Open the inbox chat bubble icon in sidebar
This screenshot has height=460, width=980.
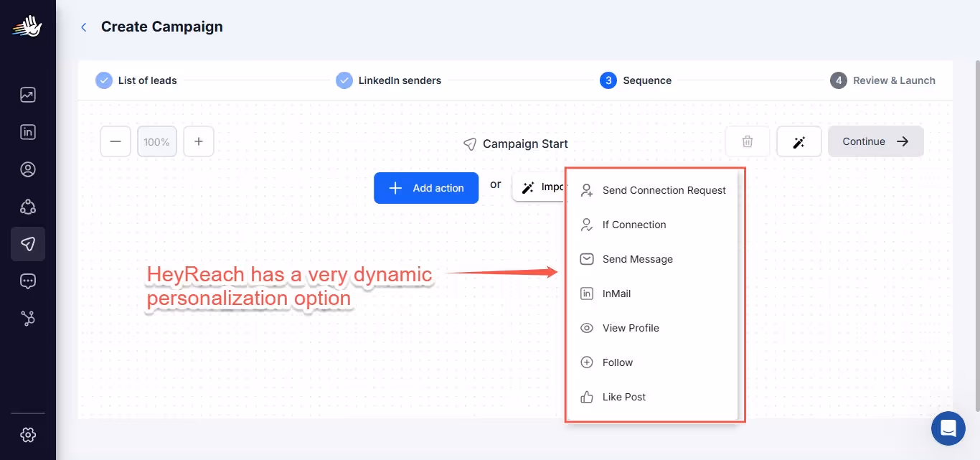point(27,281)
